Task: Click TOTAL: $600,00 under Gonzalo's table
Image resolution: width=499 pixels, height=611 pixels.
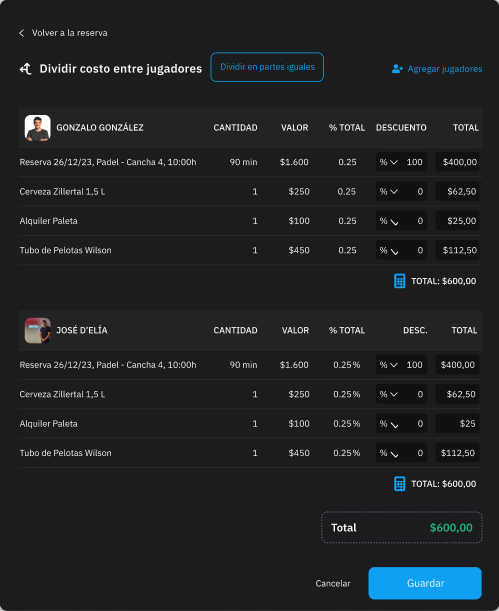Action: (x=444, y=281)
